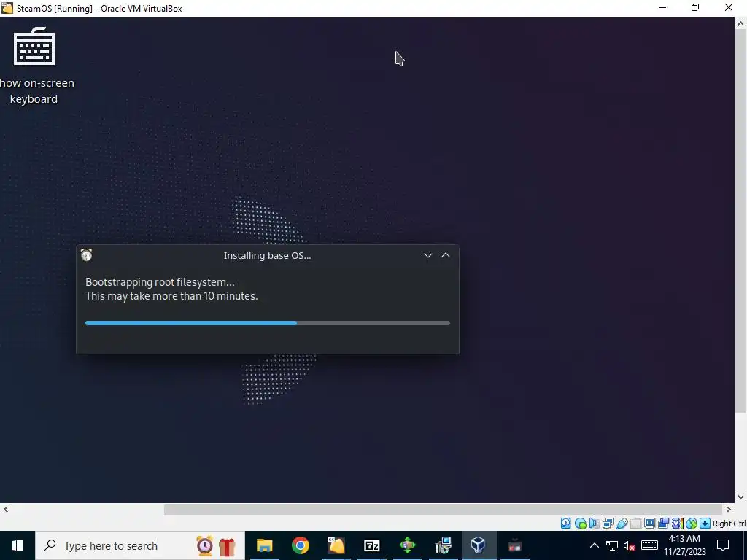
Task: Click the Type here to search box
Action: click(x=139, y=545)
